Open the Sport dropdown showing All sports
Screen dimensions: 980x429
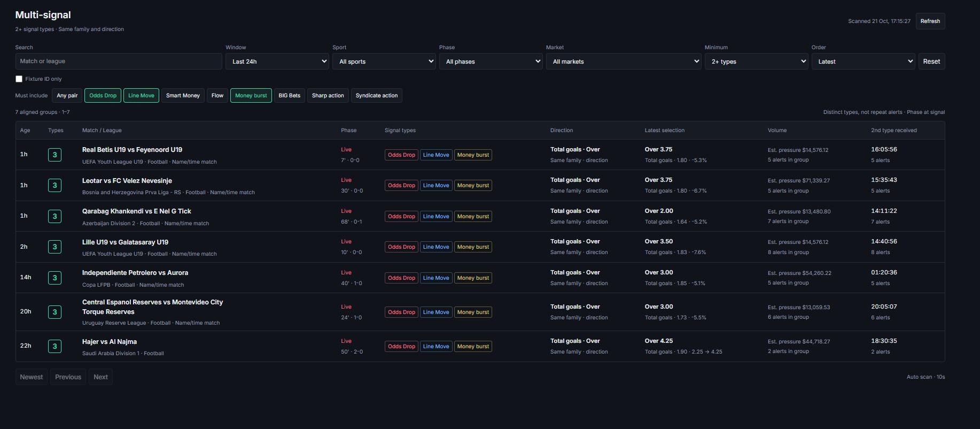(x=384, y=62)
